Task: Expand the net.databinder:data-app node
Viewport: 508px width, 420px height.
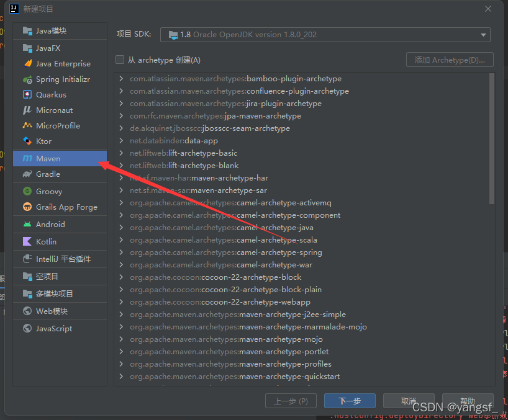Action: coord(121,140)
